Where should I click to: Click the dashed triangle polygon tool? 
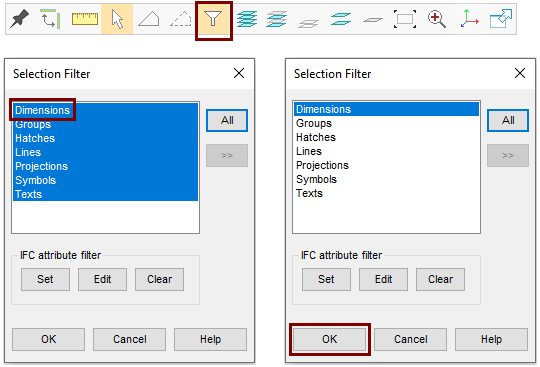pos(181,19)
